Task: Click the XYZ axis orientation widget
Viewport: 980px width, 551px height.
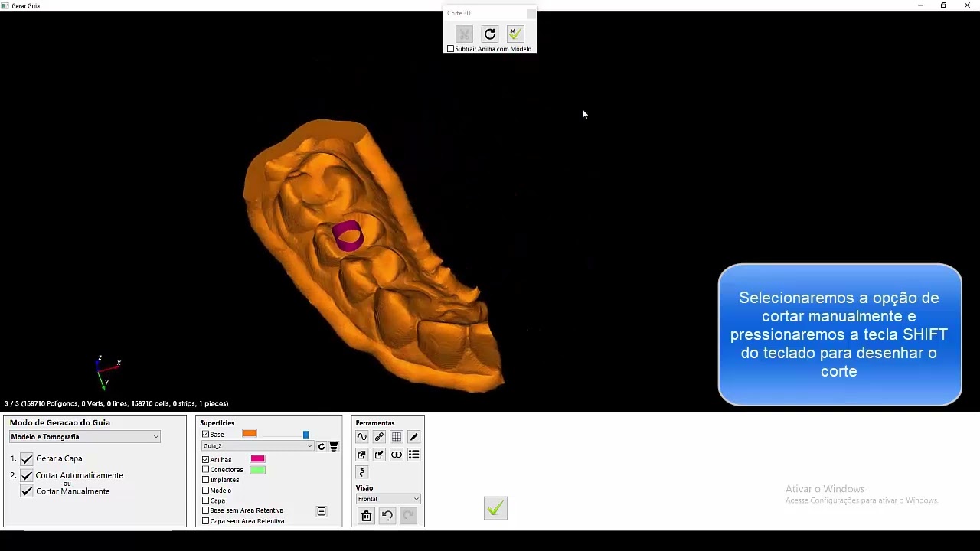Action: (107, 373)
